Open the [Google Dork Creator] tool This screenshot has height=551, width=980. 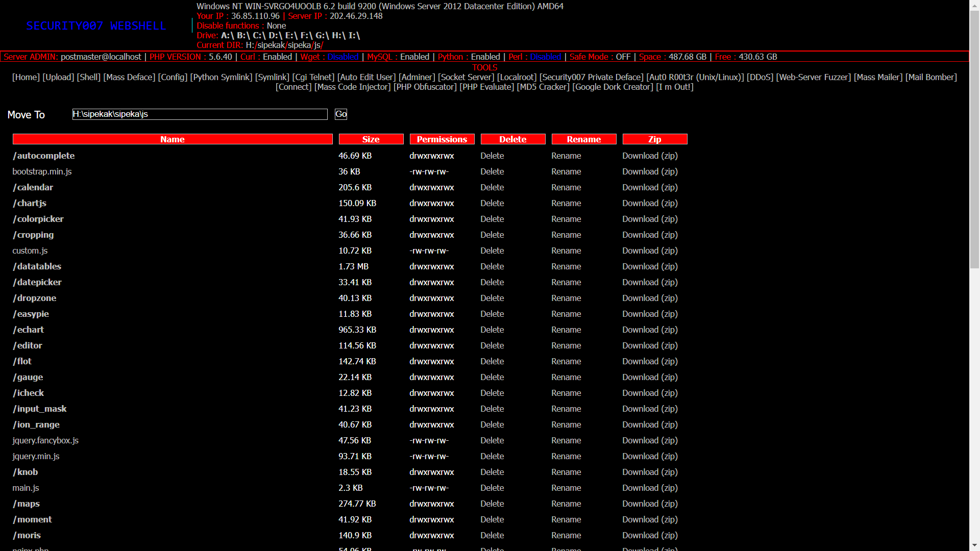612,87
